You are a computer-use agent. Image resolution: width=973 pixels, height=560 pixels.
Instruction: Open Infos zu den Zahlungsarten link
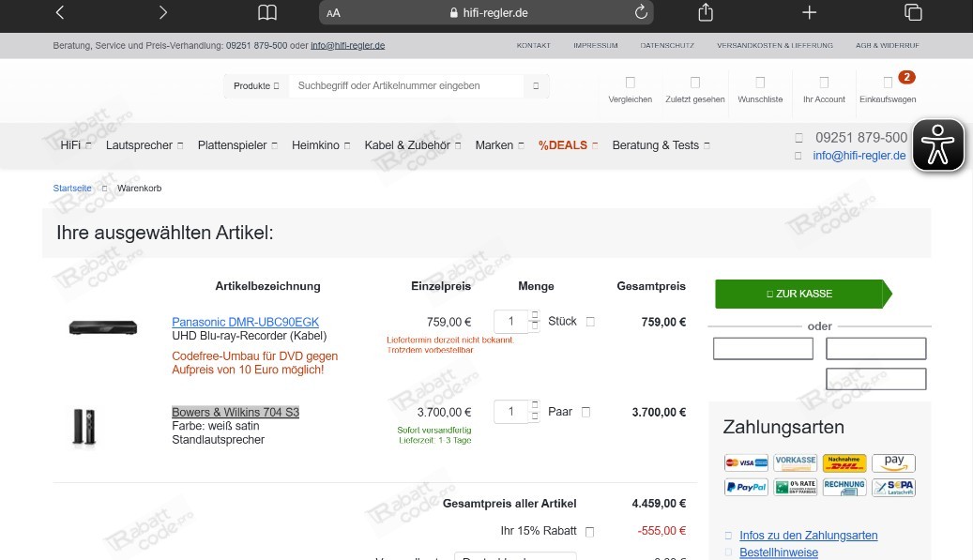coord(808,536)
